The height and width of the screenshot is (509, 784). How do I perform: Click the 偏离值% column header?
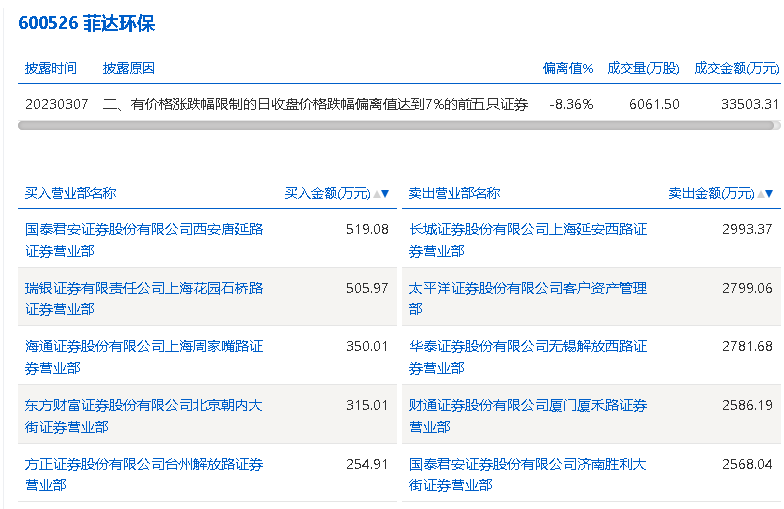pos(568,68)
